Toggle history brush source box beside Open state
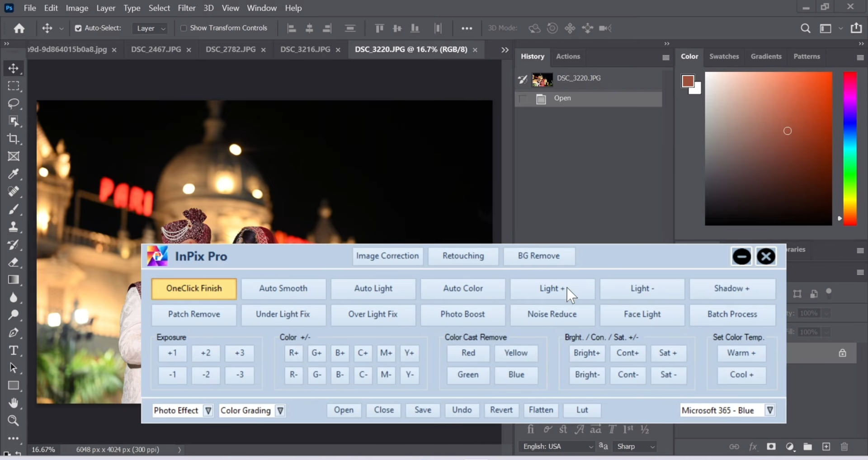 click(x=523, y=99)
